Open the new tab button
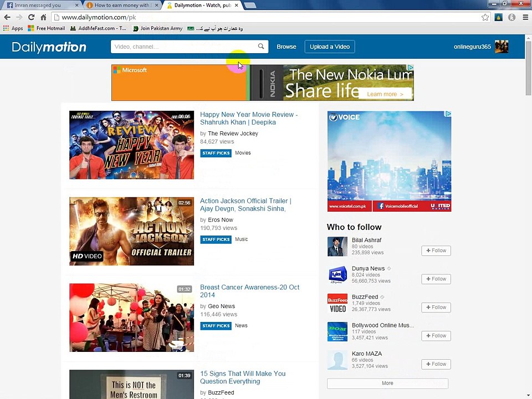This screenshot has width=532, height=399. tap(250, 5)
